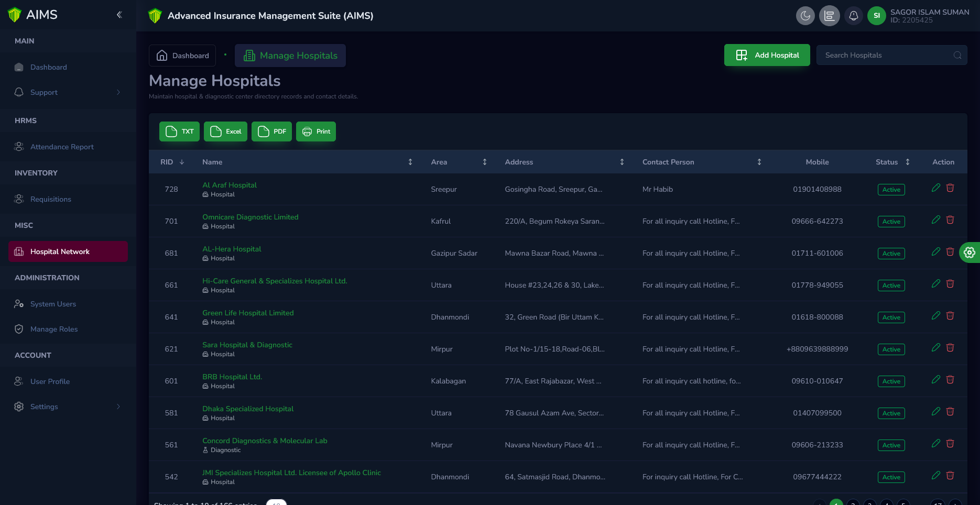Go to Requisitions in sidebar
980x505 pixels.
pyautogui.click(x=68, y=199)
